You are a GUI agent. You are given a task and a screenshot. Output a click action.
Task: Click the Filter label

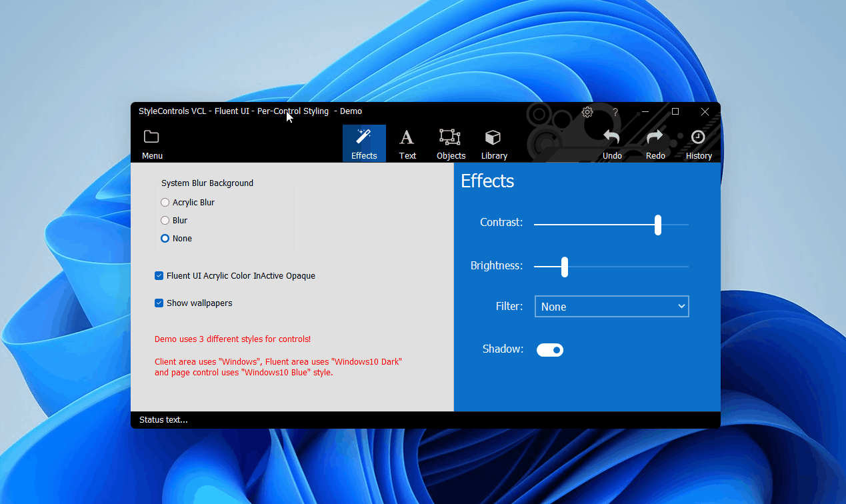pyautogui.click(x=509, y=307)
